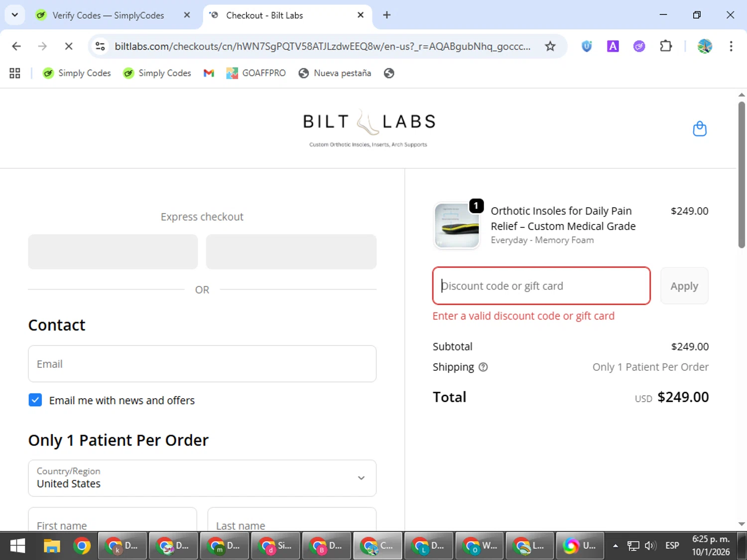Close the Checkout - Bilt Labs tab
The width and height of the screenshot is (747, 560).
click(361, 15)
